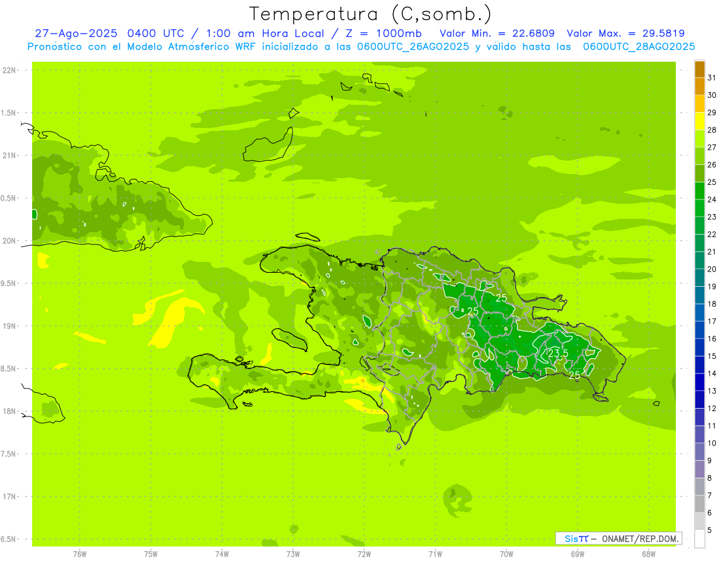Click the gray swatch between 6 and 7
This screenshot has width=728, height=562.
699,504
